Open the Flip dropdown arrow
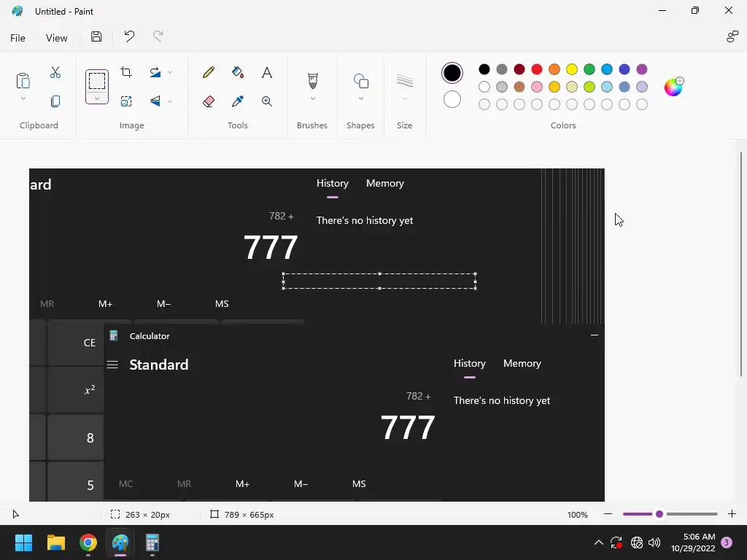 pyautogui.click(x=169, y=101)
